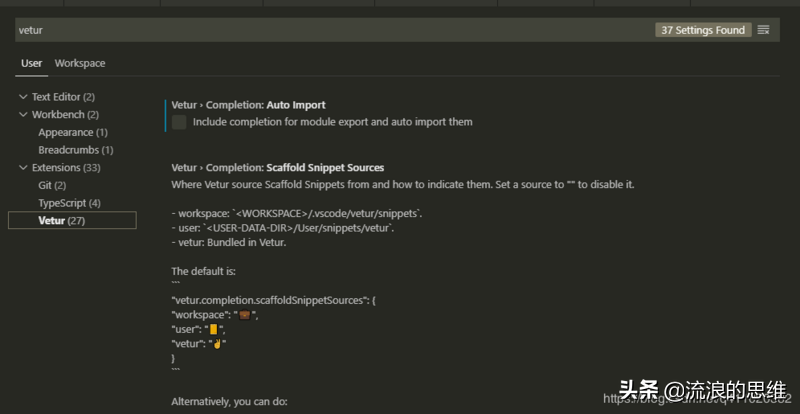Toggle the Auto Import completion checkbox

179,122
